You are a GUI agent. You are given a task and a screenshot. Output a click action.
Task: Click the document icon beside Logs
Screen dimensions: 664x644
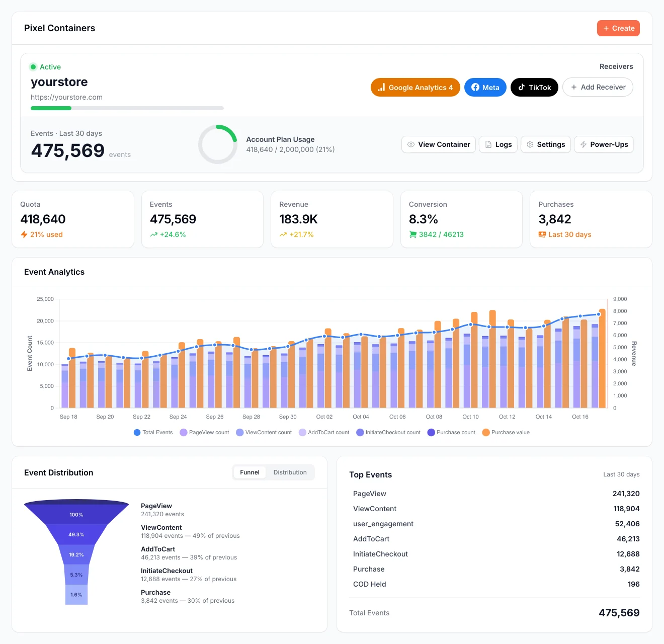[x=488, y=144]
